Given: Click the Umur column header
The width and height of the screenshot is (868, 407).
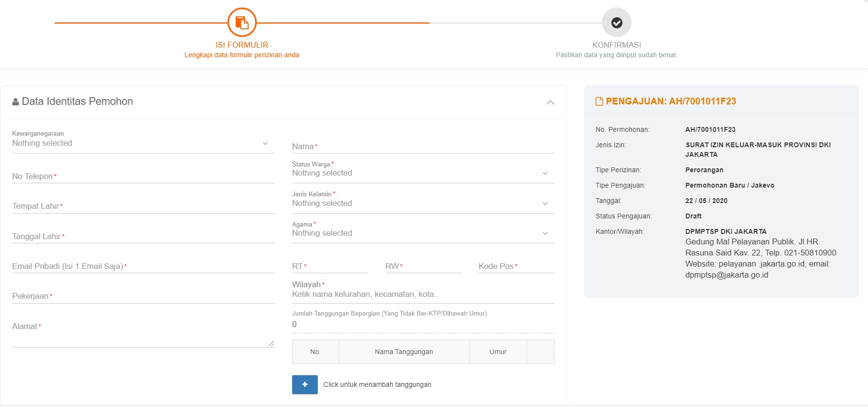Looking at the screenshot, I should click(x=498, y=352).
